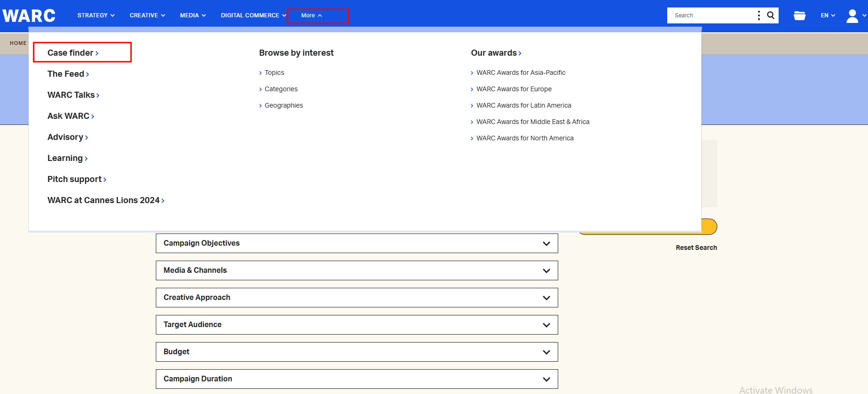Expand the Media & Channels filter
Screen dimensions: 868x394
click(x=357, y=270)
